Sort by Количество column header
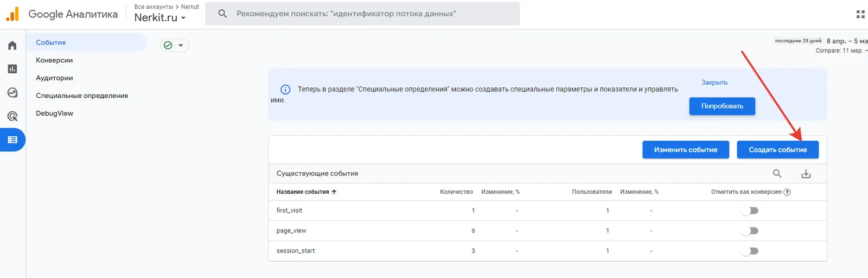Screen dimensions: 868x278 pos(456,192)
